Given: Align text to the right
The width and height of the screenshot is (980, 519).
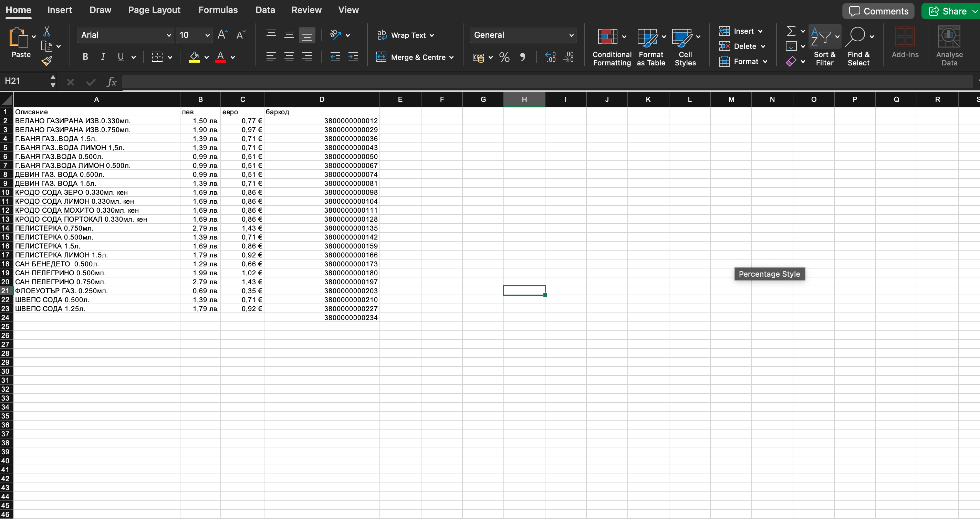Looking at the screenshot, I should point(307,57).
